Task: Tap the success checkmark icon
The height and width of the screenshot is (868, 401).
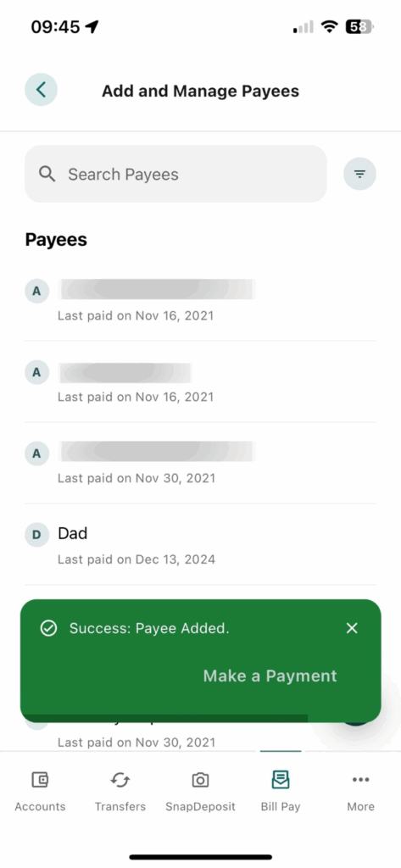Action: (x=48, y=628)
